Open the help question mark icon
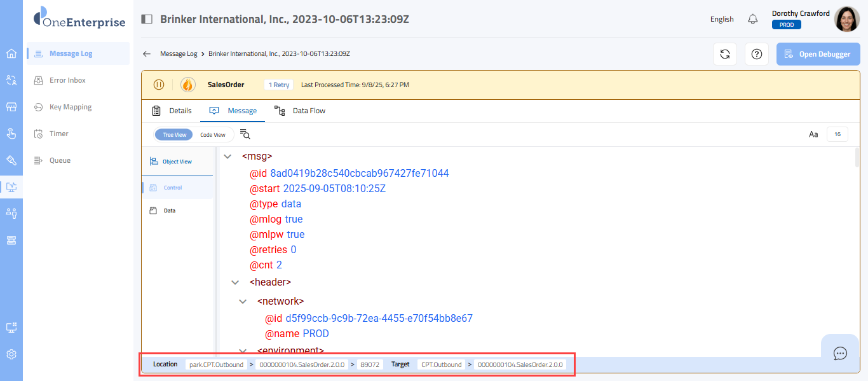Image resolution: width=868 pixels, height=381 pixels. [756, 54]
